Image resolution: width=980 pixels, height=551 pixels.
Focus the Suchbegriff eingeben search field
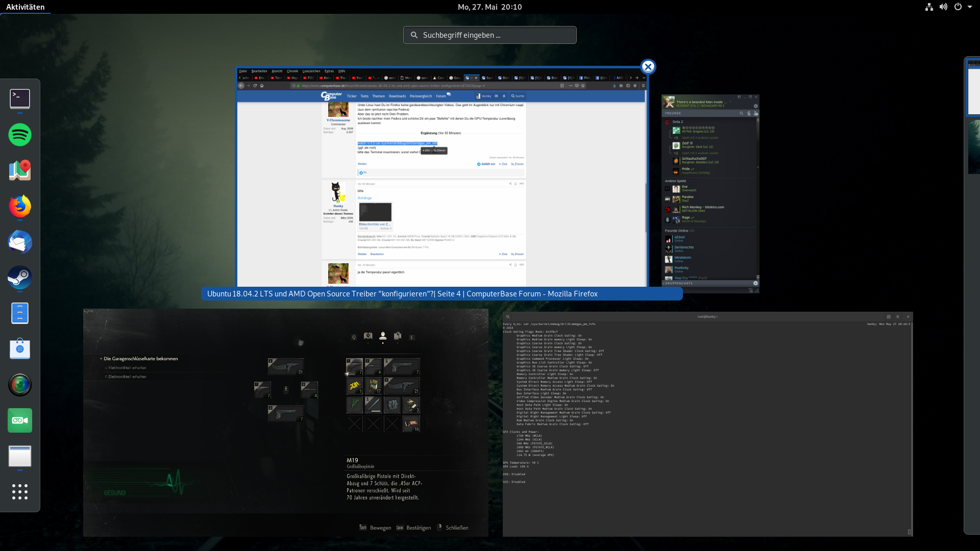tap(490, 35)
